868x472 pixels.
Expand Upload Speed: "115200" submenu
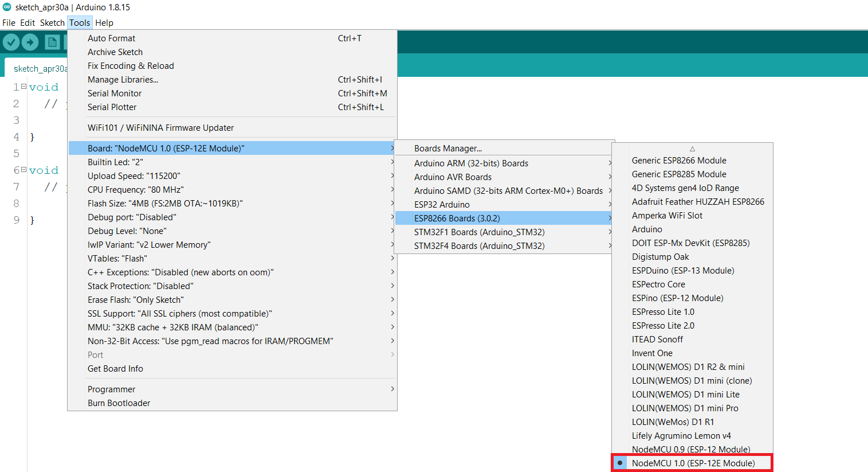pyautogui.click(x=232, y=176)
